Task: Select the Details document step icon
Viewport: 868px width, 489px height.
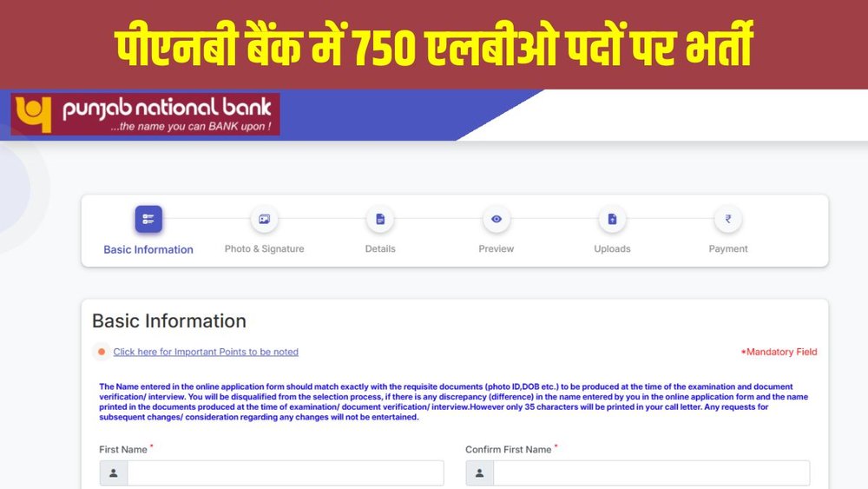Action: (x=380, y=219)
